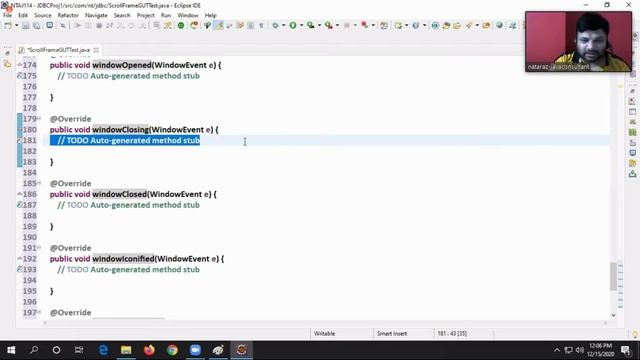Click the New file toolbar icon
The height and width of the screenshot is (360, 640).
point(8,26)
